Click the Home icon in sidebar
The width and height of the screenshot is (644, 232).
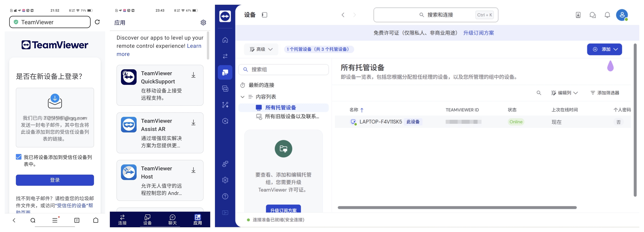click(225, 40)
